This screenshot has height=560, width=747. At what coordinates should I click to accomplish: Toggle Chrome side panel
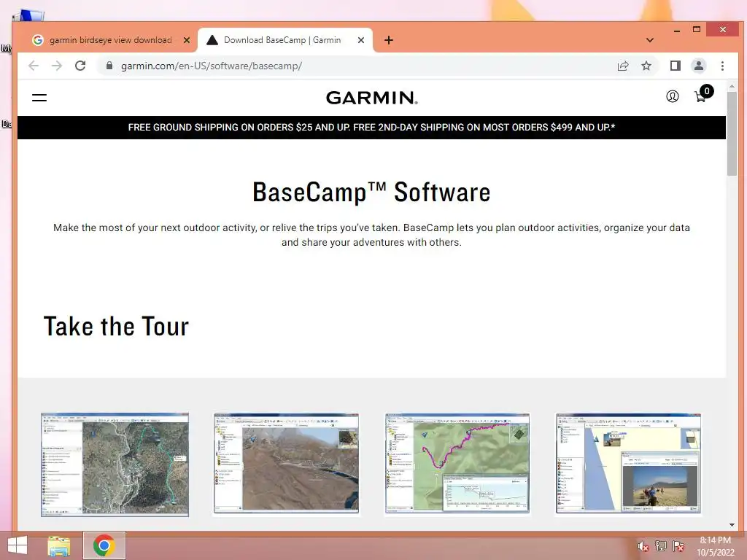675,66
